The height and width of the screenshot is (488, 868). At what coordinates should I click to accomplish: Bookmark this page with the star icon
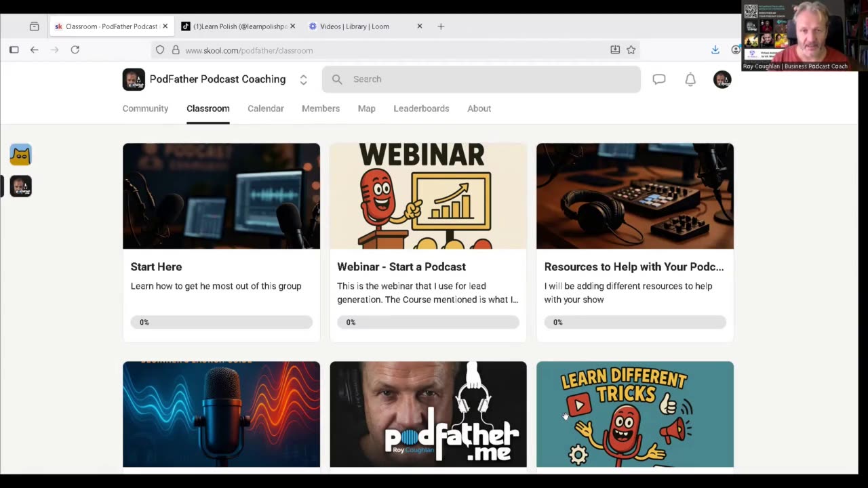(x=631, y=50)
